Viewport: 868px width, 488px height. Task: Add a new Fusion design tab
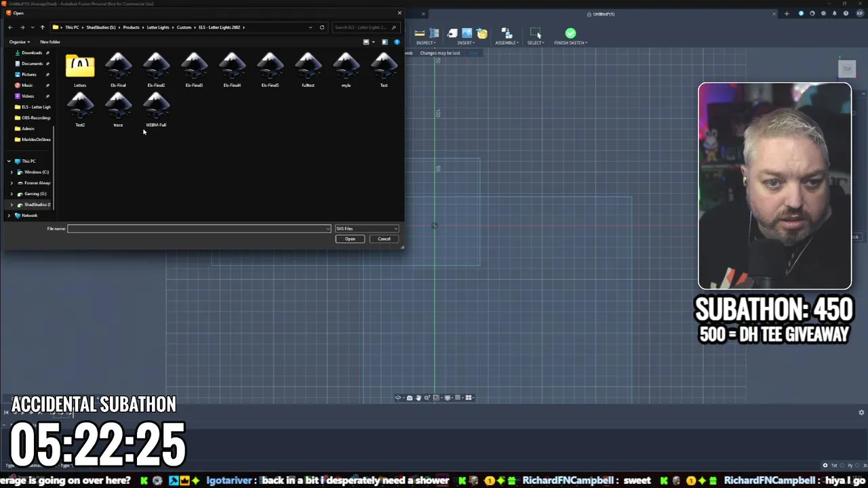coord(787,14)
